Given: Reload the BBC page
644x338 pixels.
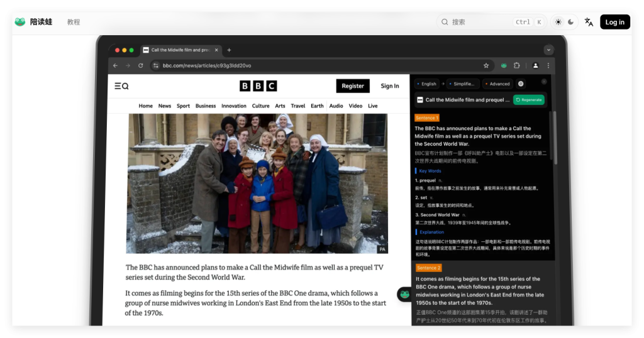Looking at the screenshot, I should click(140, 65).
